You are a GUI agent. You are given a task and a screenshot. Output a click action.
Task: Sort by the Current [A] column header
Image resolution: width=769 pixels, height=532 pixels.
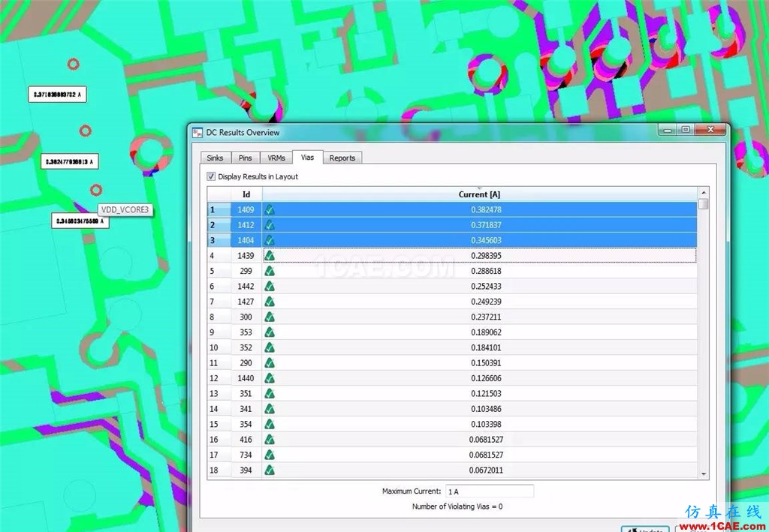click(479, 194)
